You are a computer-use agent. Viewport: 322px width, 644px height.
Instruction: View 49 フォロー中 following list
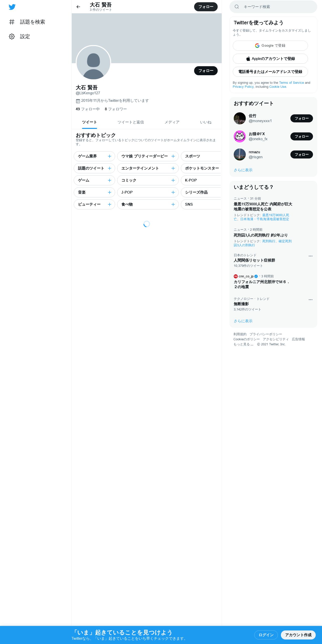(x=88, y=109)
